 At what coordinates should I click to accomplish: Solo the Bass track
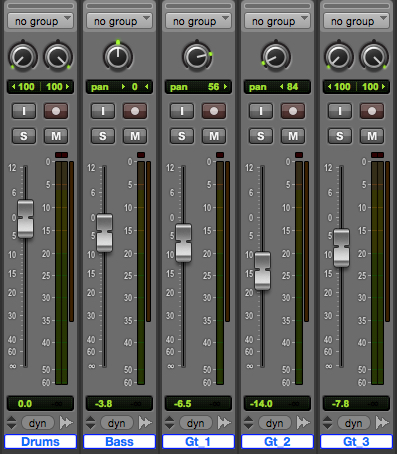pos(103,136)
